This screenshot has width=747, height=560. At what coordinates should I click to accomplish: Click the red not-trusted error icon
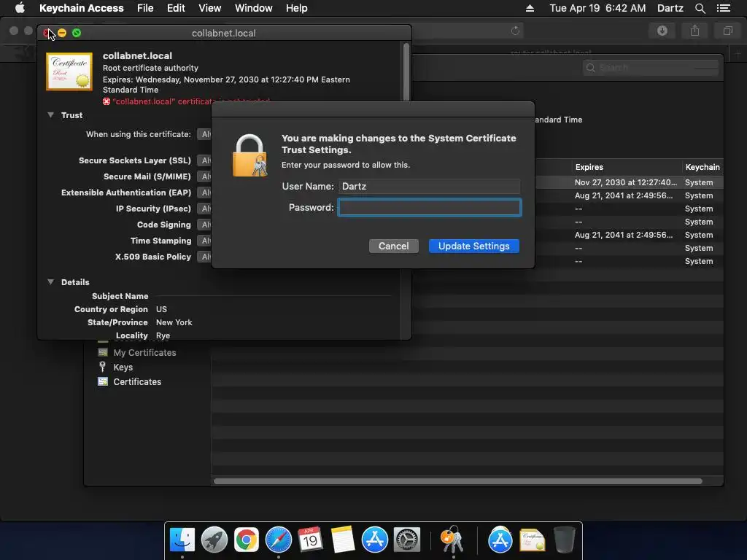[107, 101]
